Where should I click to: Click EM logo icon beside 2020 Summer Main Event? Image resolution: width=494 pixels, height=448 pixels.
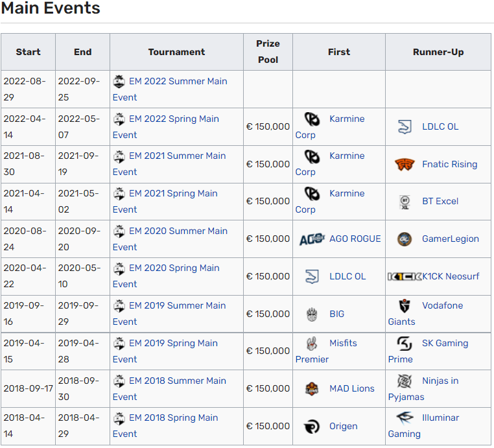(x=119, y=231)
